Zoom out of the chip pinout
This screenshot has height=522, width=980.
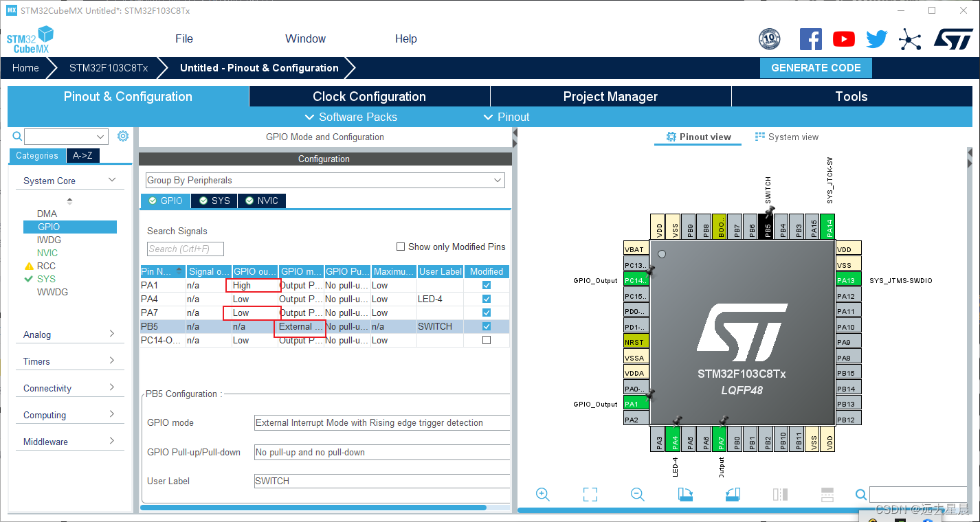pyautogui.click(x=637, y=495)
